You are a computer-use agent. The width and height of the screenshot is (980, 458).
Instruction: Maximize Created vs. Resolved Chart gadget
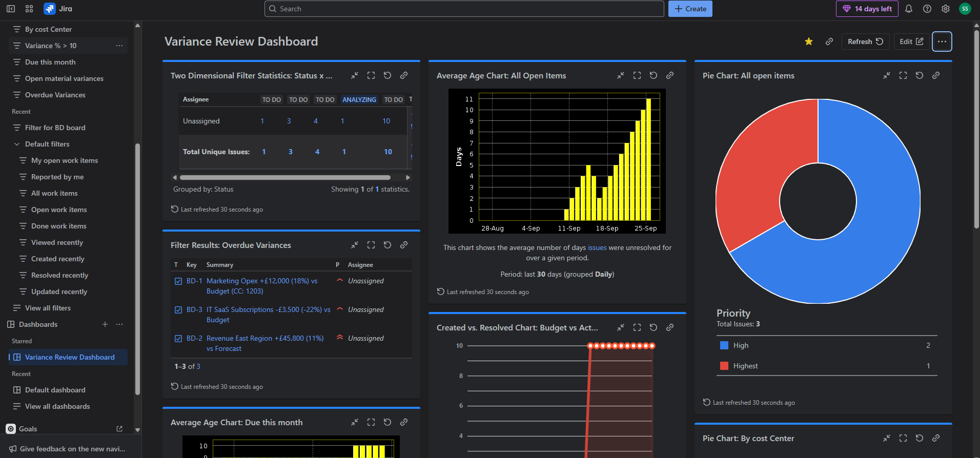coord(637,327)
